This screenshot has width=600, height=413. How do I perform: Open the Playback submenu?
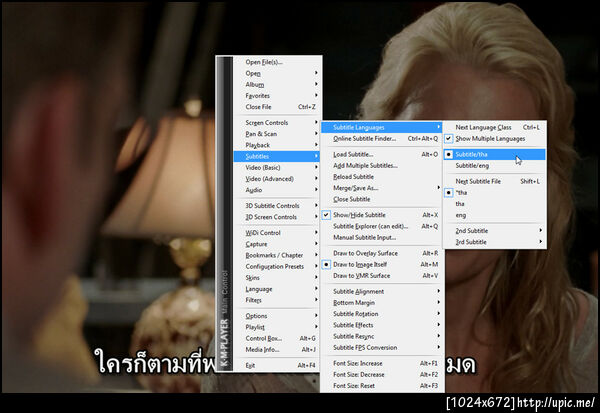[276, 145]
